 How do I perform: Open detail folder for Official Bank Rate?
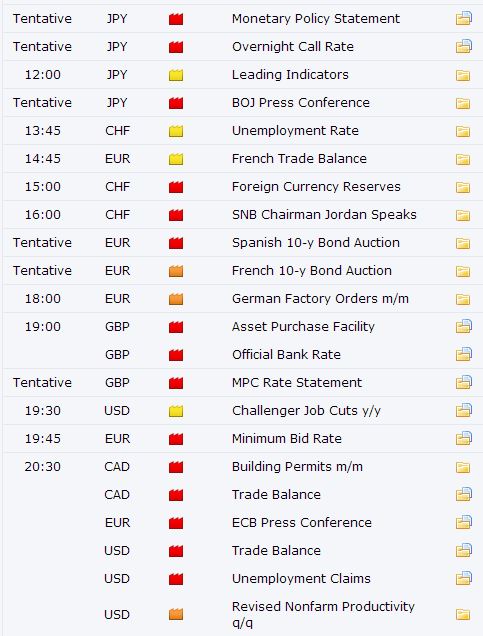[x=464, y=355]
